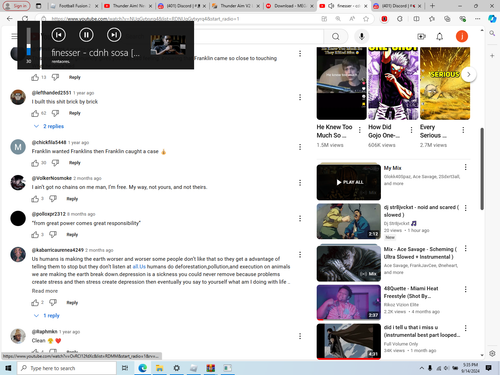Open options menu for @polloxpr2312 comment

300,218
